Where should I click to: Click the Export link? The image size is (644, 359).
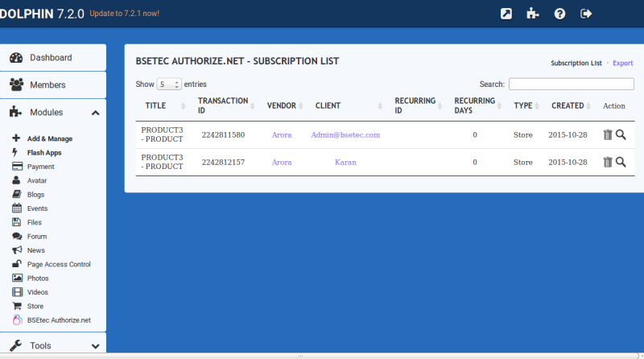click(x=622, y=63)
